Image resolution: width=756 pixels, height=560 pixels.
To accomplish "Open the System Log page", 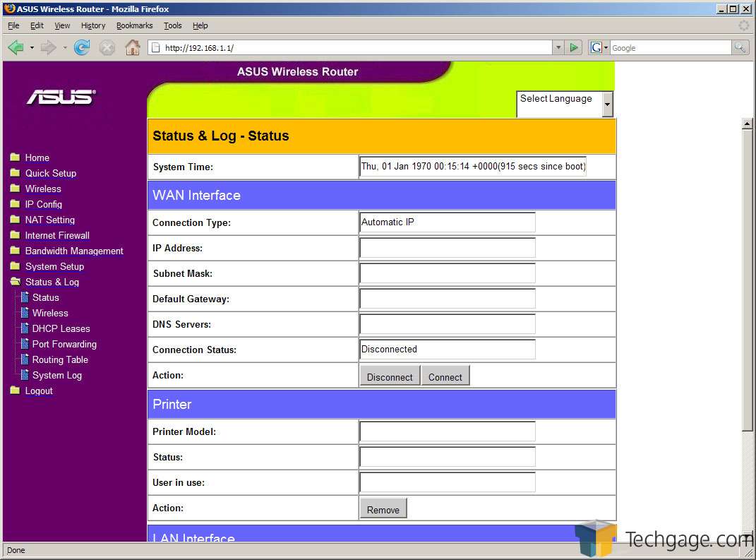I will tap(57, 375).
